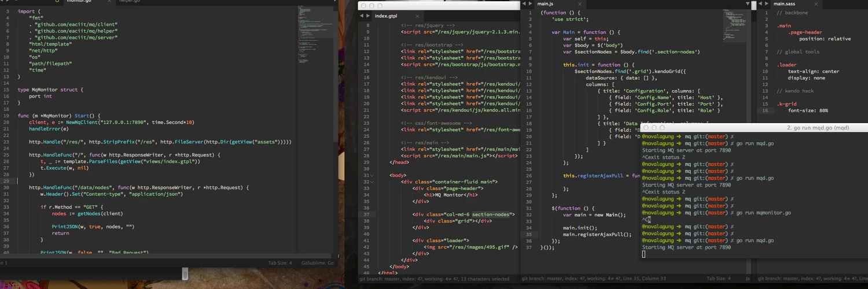Image resolution: width=868 pixels, height=289 pixels.
Task: Minimize the terminal window running mqd.go
Action: coord(654,128)
